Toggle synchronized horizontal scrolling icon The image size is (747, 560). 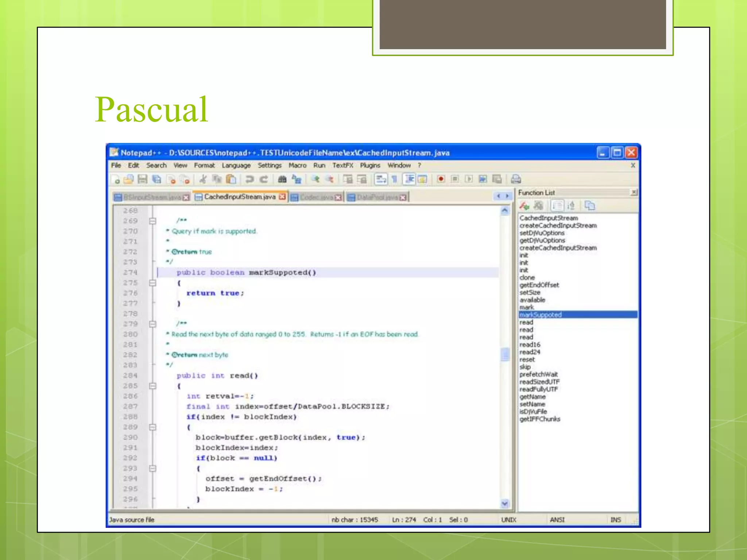coord(362,179)
